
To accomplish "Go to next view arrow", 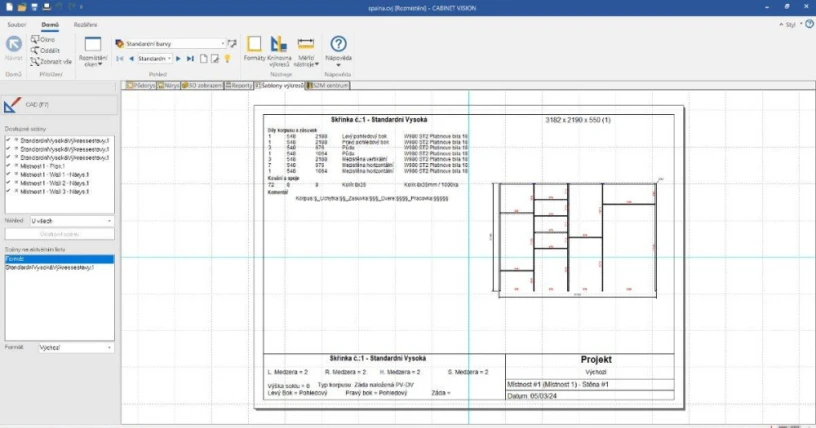I will (x=178, y=59).
